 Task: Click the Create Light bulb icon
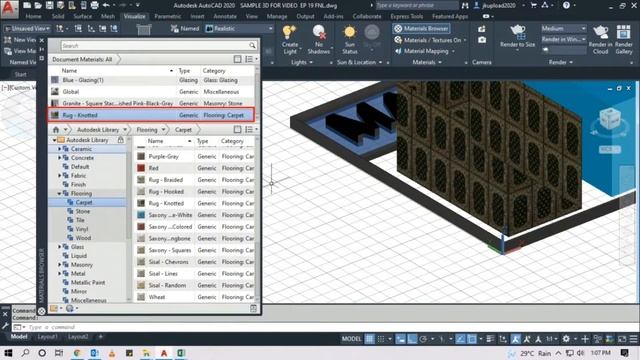tap(289, 31)
